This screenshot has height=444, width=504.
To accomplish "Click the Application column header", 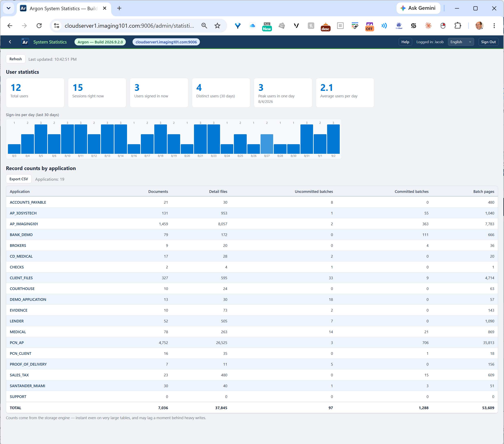I will (20, 191).
